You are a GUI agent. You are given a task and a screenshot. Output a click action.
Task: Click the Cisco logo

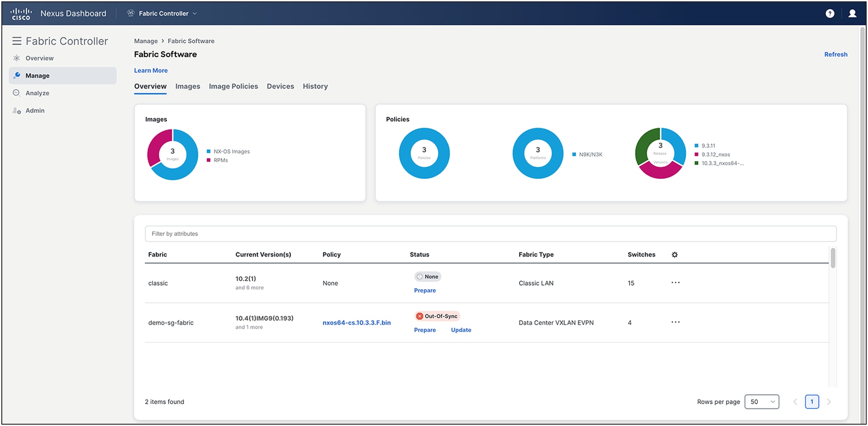(21, 13)
